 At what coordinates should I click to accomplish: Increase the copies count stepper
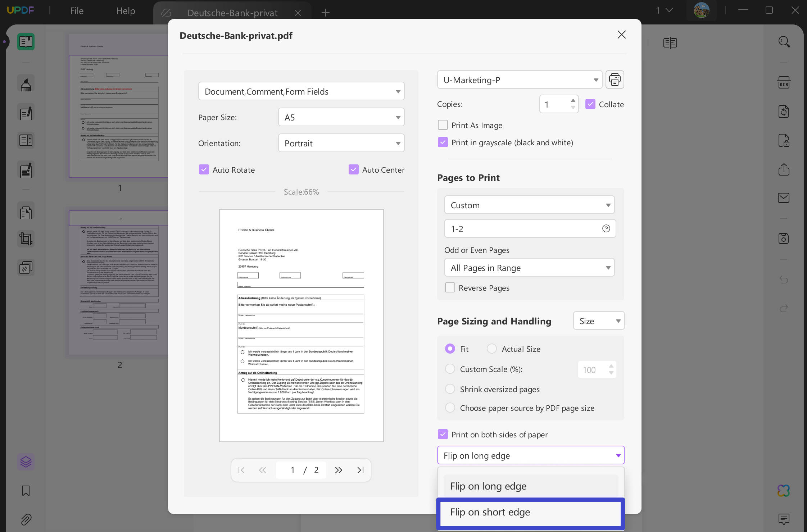click(x=573, y=100)
